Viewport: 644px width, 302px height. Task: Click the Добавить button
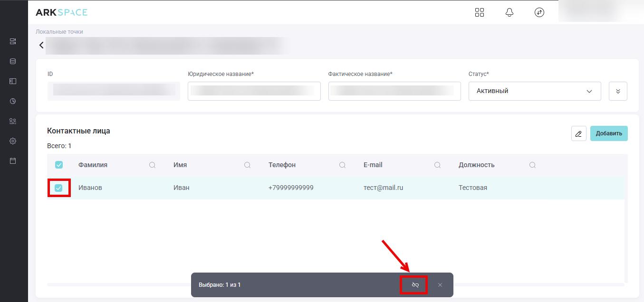pos(609,133)
